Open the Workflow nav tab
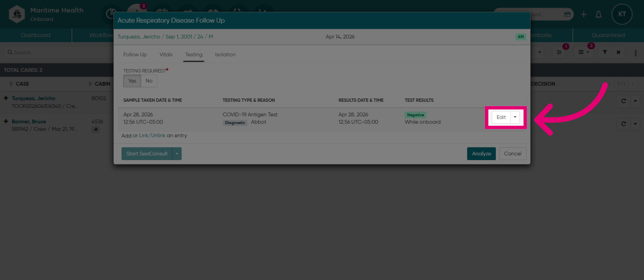Image resolution: width=644 pixels, height=280 pixels. click(x=101, y=35)
